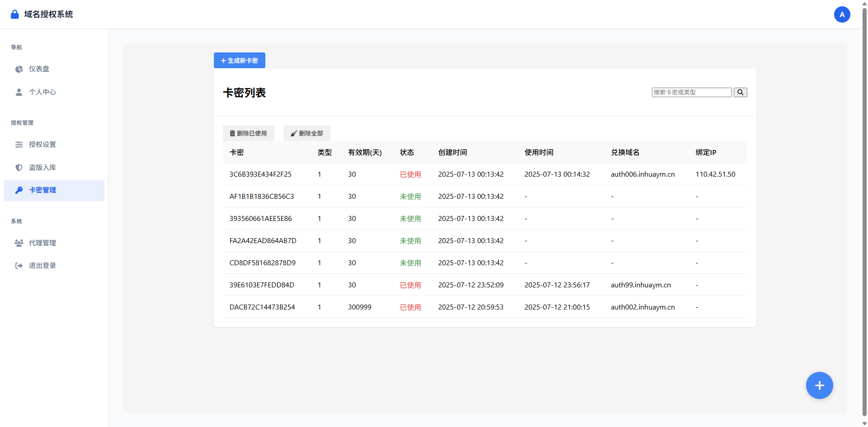
Task: Open 代理管理 page
Action: click(54, 243)
